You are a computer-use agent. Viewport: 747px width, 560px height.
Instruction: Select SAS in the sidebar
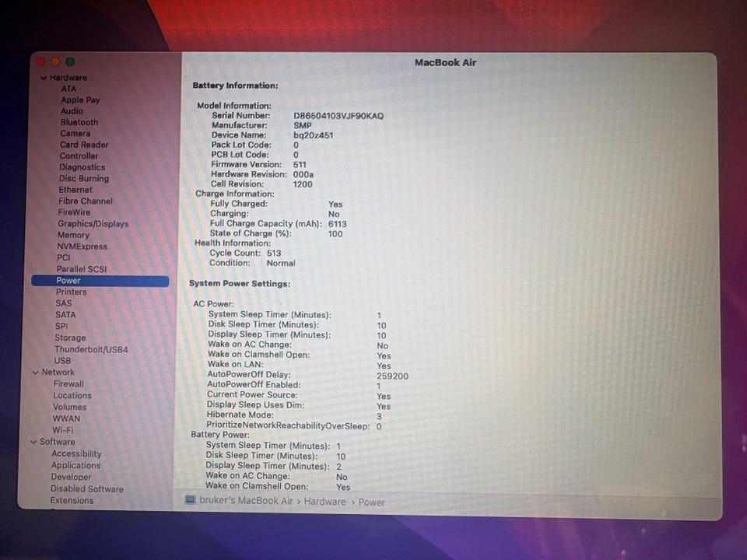(63, 303)
